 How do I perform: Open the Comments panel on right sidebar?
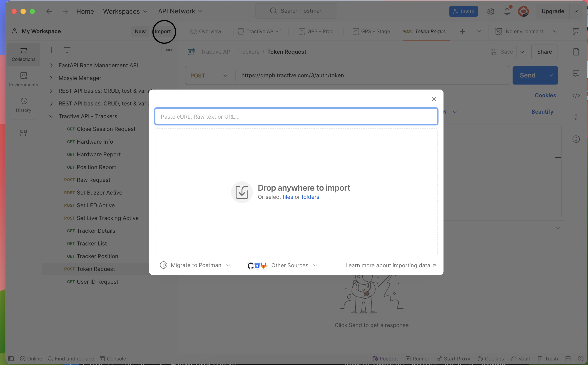576,74
